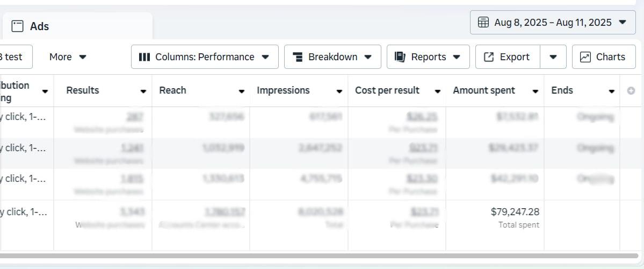The height and width of the screenshot is (269, 644).
Task: Click the Impressions column header
Action: 283,90
